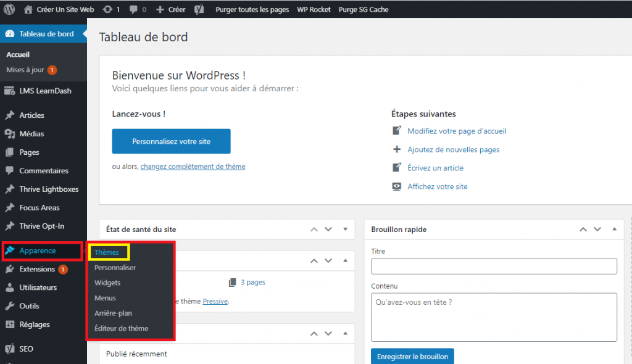This screenshot has width=632, height=364.
Task: Move the Publié récemment panel down
Action: point(328,333)
